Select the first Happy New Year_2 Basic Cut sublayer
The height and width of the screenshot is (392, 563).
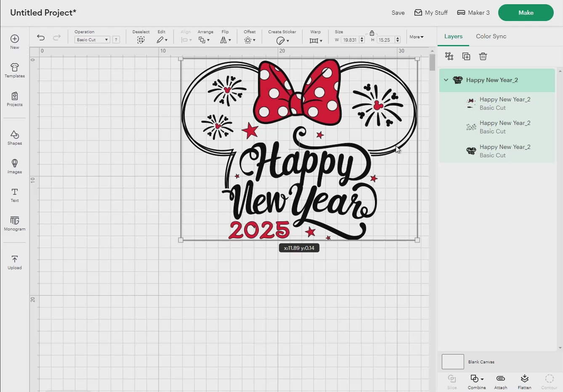click(497, 103)
